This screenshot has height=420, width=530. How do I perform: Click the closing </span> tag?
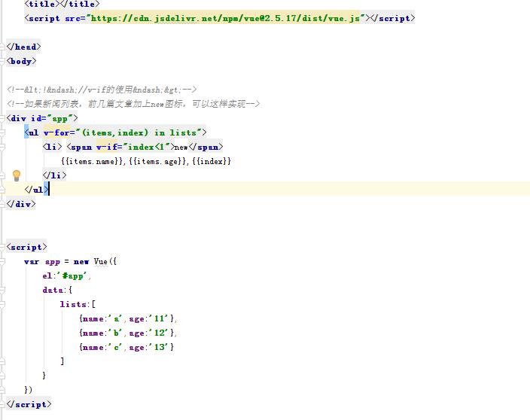click(x=206, y=147)
